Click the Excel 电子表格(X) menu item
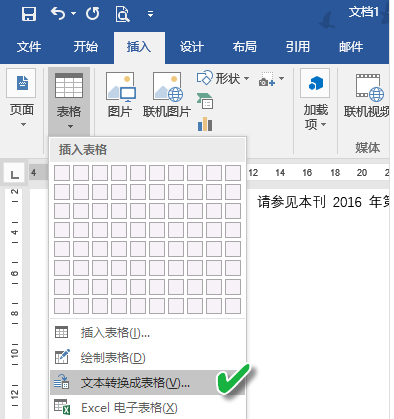This screenshot has height=419, width=394. coord(147,407)
